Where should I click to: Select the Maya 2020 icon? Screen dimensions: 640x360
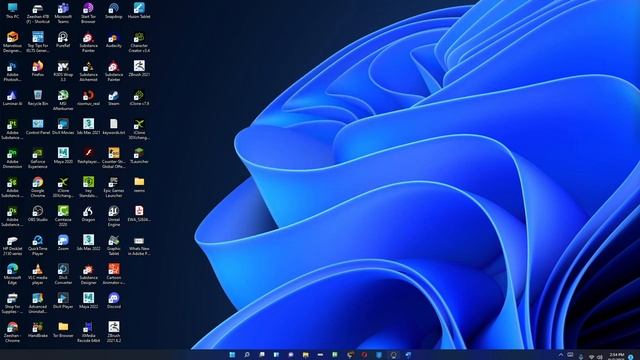pyautogui.click(x=63, y=156)
